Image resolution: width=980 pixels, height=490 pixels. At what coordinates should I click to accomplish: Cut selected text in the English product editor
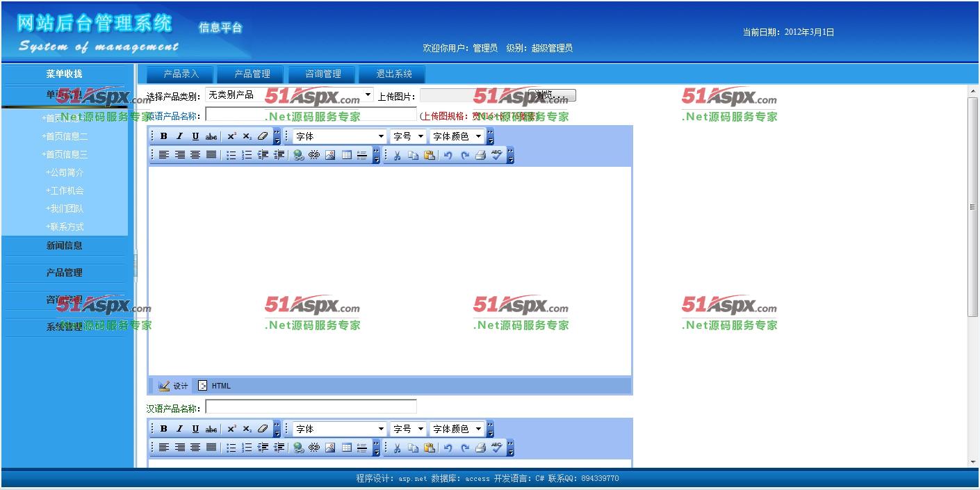click(397, 155)
